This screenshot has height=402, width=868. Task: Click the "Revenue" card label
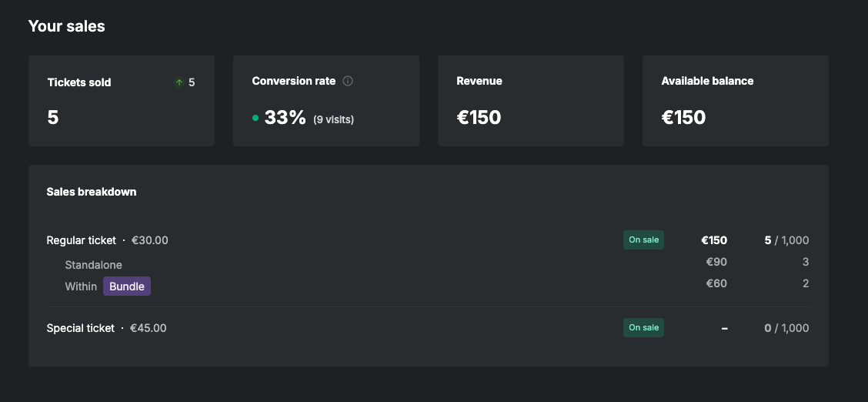479,81
